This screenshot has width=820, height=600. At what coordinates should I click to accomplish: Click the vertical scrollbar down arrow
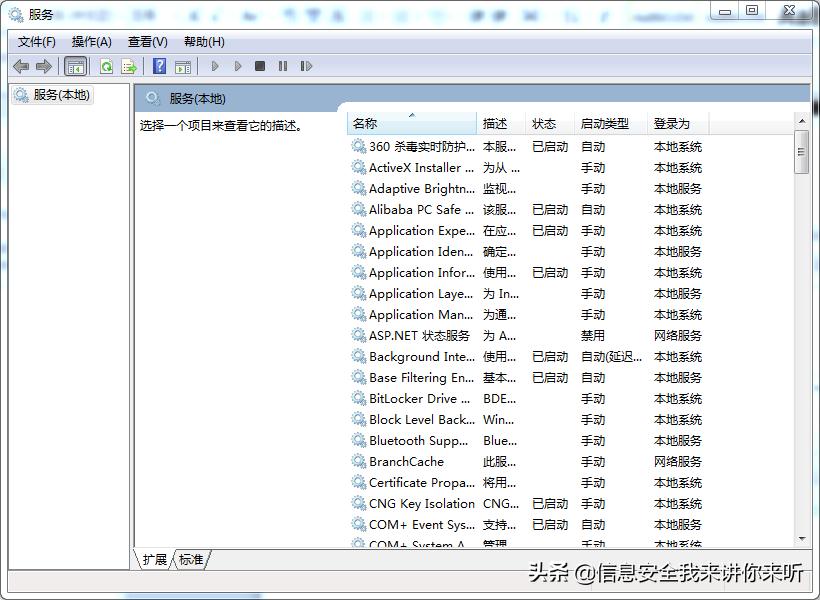click(802, 538)
